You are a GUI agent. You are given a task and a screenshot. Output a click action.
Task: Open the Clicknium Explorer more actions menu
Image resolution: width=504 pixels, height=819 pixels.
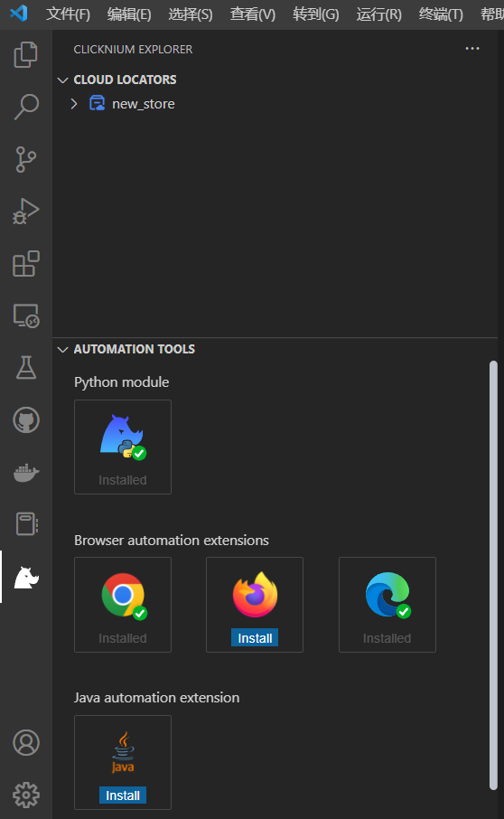(472, 49)
